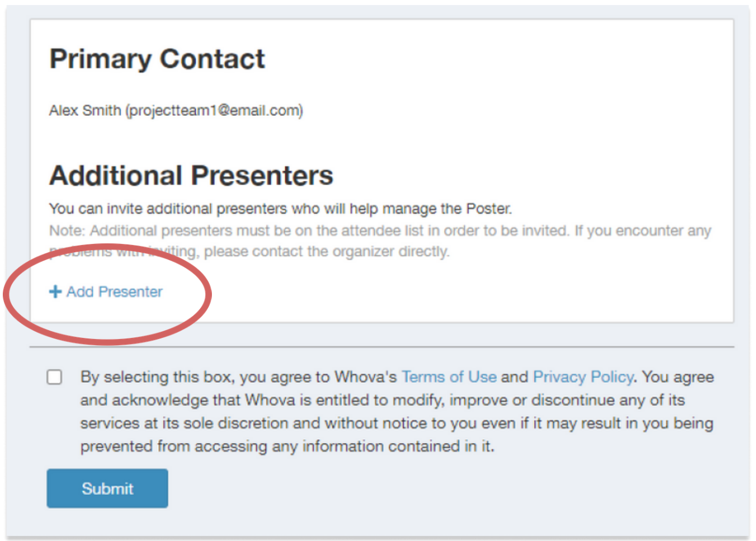Click the Additional Presenters heading
This screenshot has width=756, height=541.
coord(191,176)
